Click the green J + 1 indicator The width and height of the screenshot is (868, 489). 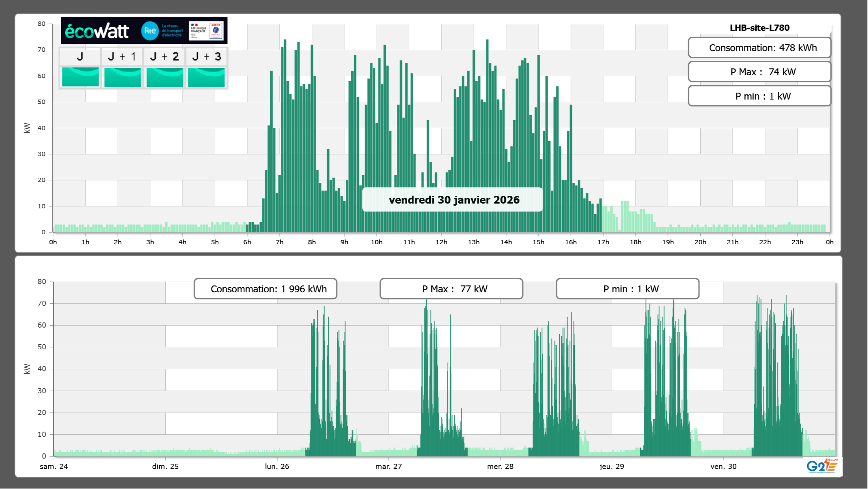[x=122, y=77]
